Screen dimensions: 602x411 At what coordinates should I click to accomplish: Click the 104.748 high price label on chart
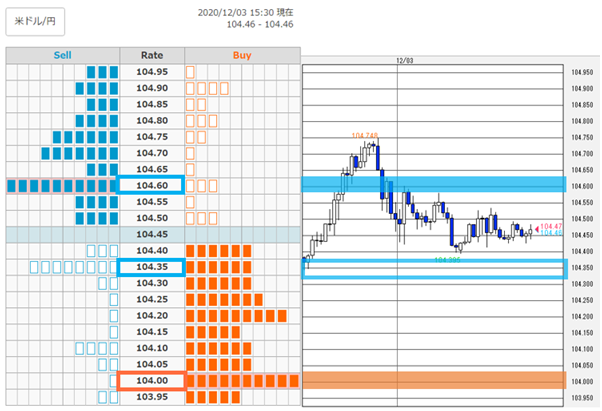[365, 135]
